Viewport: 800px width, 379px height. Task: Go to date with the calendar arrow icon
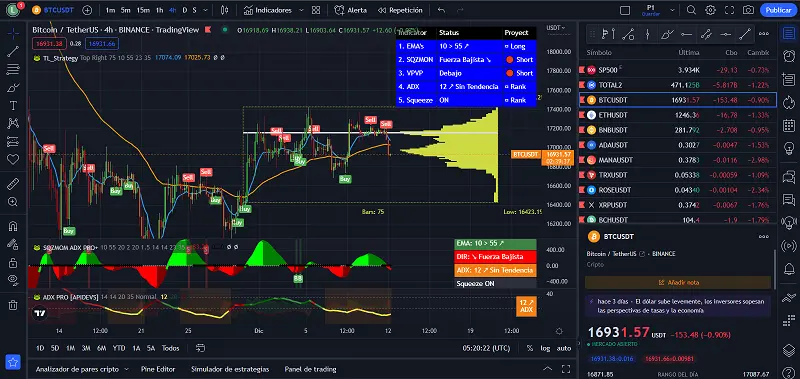[201, 348]
